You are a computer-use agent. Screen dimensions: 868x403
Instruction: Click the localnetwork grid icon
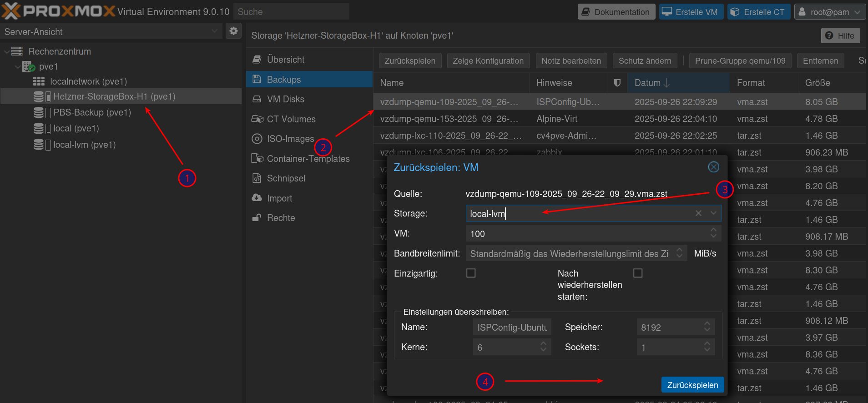tap(39, 81)
